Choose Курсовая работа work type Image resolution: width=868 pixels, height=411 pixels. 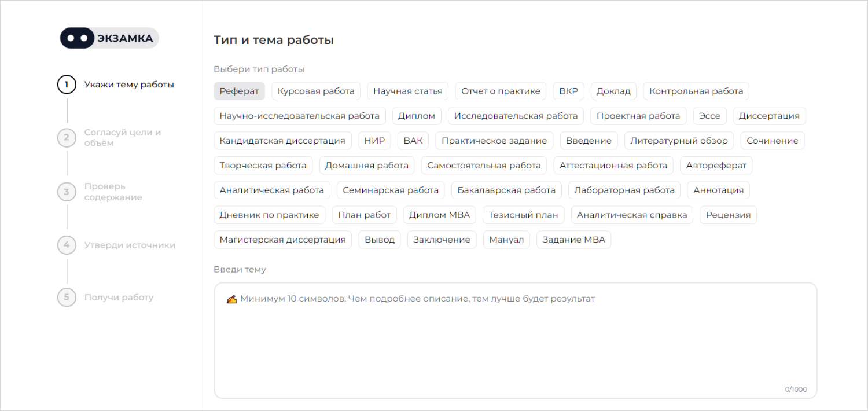(316, 91)
